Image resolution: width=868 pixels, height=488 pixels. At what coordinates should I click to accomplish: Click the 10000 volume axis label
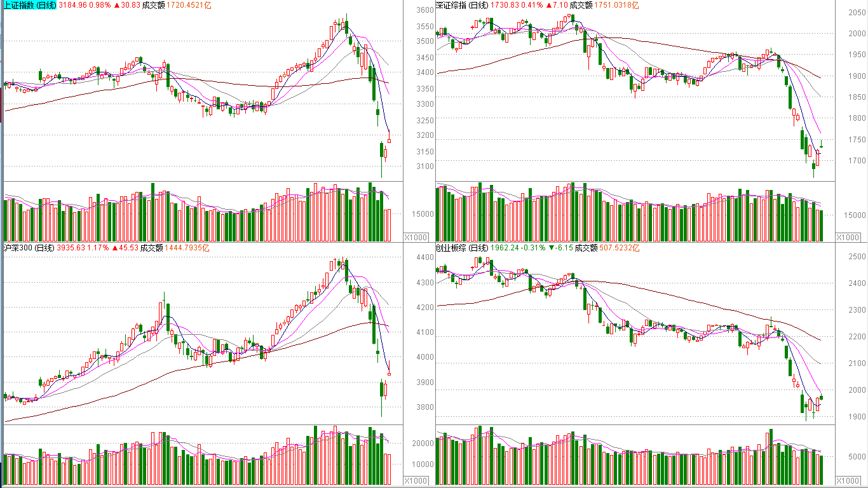[423, 465]
